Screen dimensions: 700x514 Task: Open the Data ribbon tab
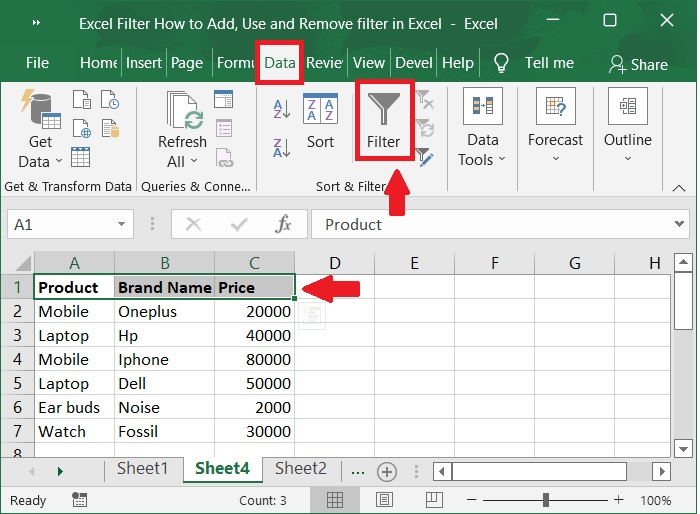click(280, 62)
